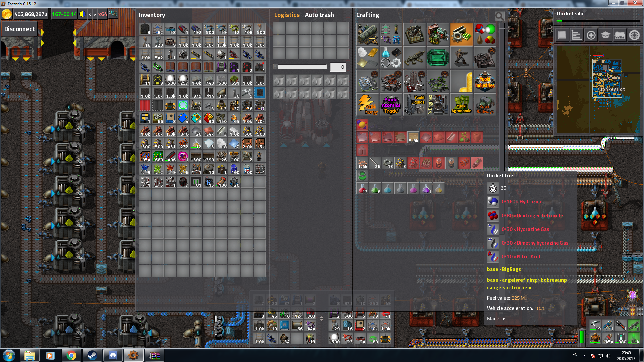The width and height of the screenshot is (644, 362).
Task: Click the gold coin icon top-left
Action: [7, 14]
